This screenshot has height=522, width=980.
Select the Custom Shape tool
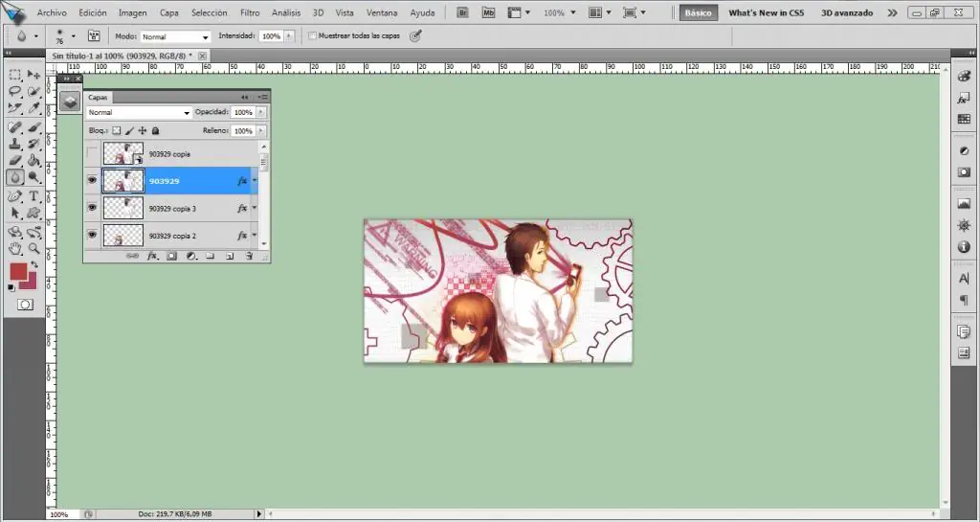tap(33, 214)
